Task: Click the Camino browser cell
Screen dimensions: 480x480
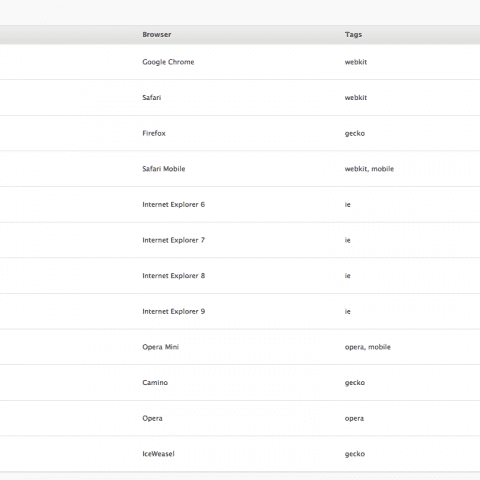Action: point(155,383)
